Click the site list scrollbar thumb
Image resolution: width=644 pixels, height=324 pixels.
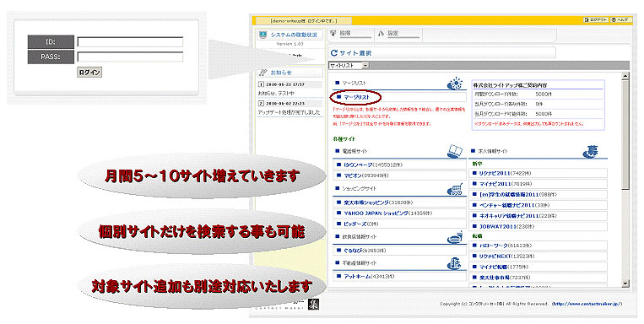625,135
